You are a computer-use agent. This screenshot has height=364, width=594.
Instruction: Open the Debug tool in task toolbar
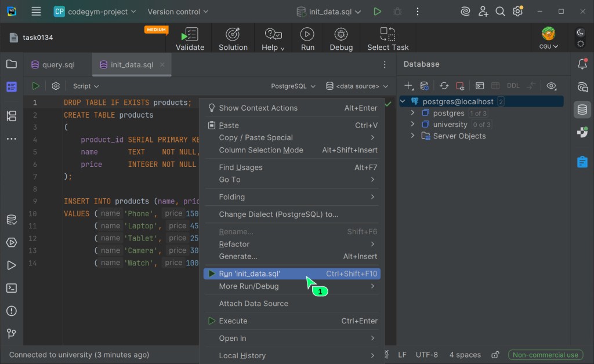click(341, 39)
